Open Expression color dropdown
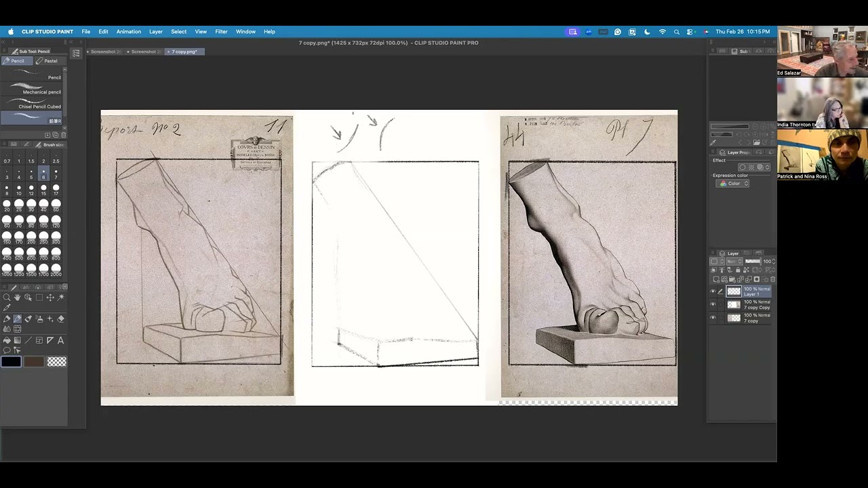This screenshot has width=868, height=488. tap(732, 183)
